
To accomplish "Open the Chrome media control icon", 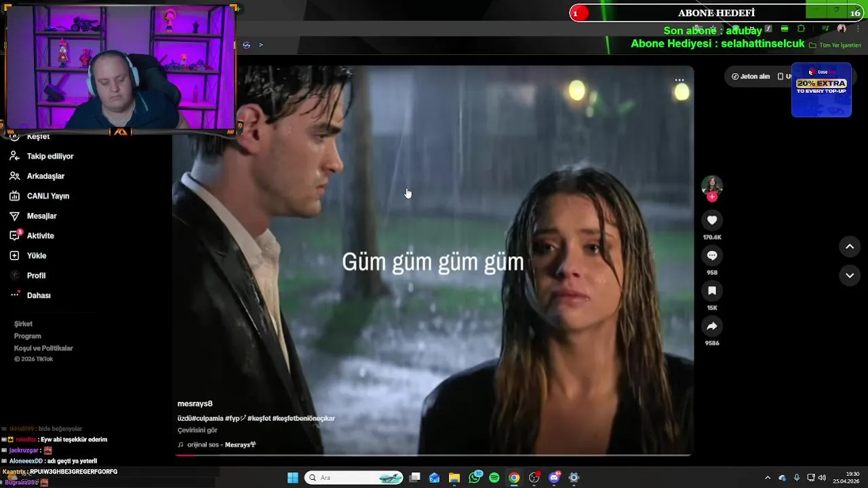I will click(825, 28).
